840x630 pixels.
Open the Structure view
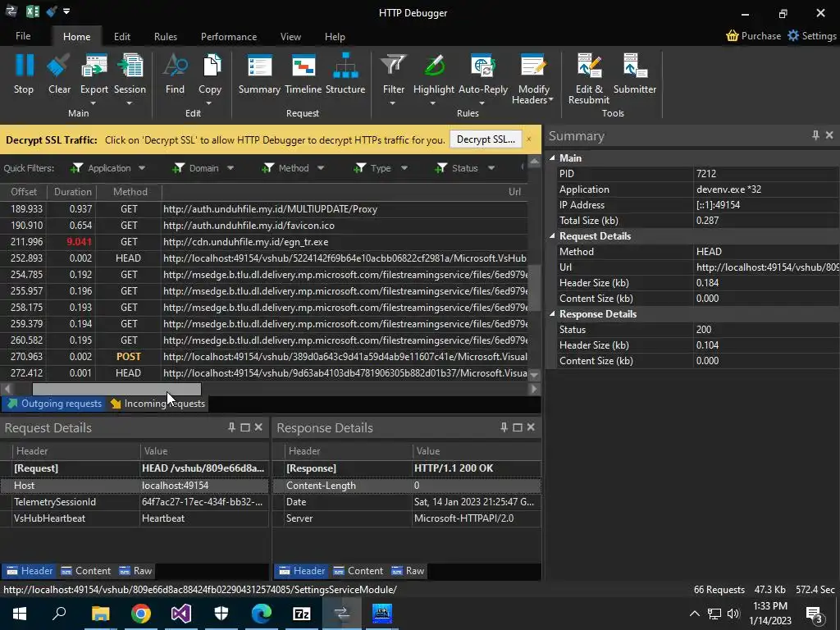345,66
